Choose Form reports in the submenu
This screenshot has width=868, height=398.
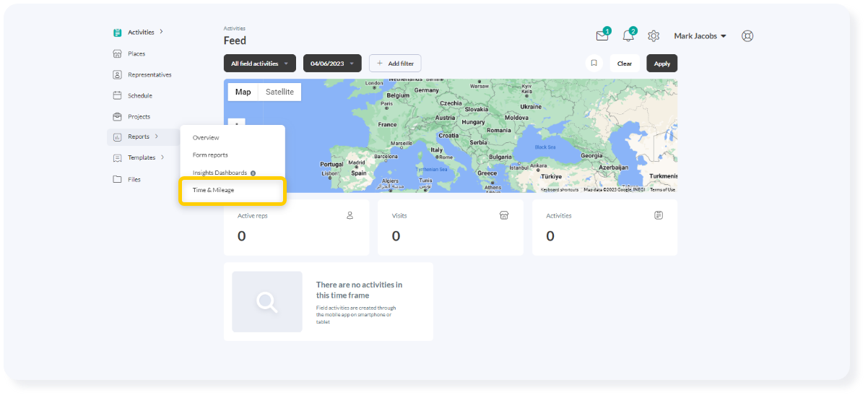coord(210,155)
